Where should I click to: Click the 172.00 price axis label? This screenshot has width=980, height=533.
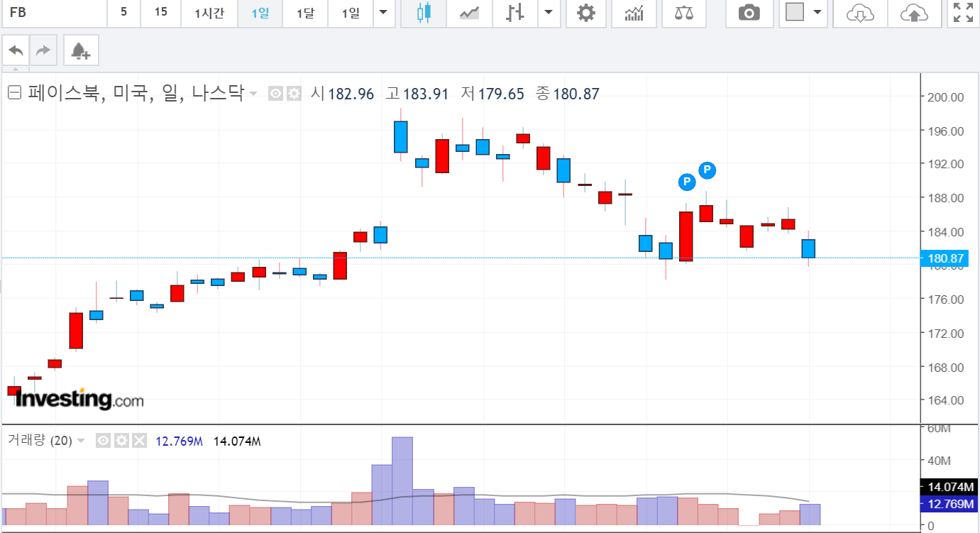(947, 334)
